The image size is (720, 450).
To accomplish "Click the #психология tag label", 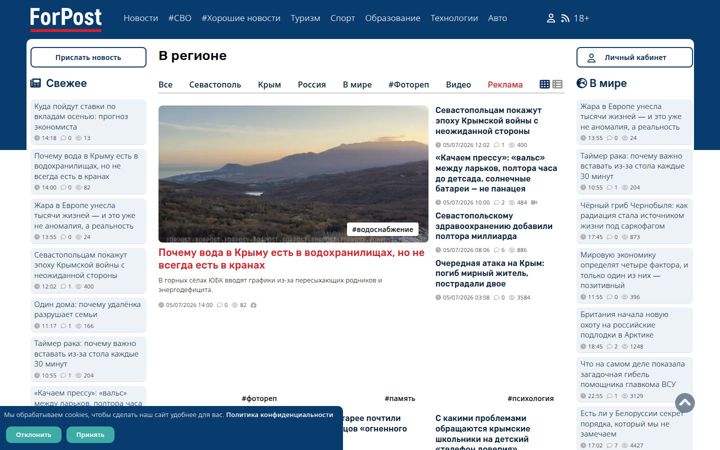I will tap(531, 399).
